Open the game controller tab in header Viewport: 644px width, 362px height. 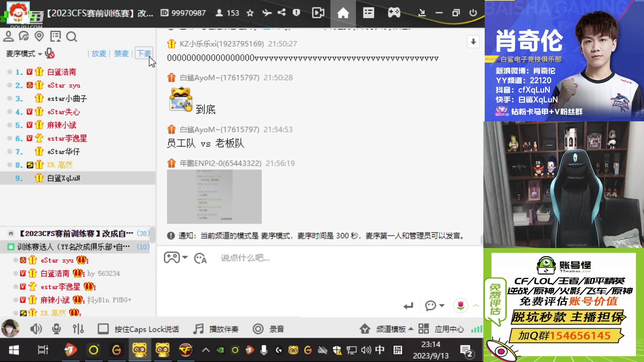[x=394, y=13]
